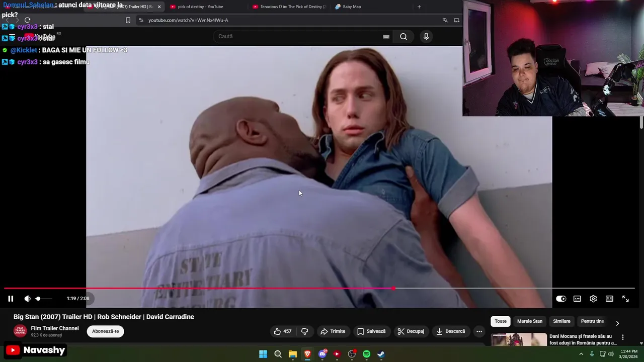
Task: Open Steam from the taskbar
Action: 381,354
